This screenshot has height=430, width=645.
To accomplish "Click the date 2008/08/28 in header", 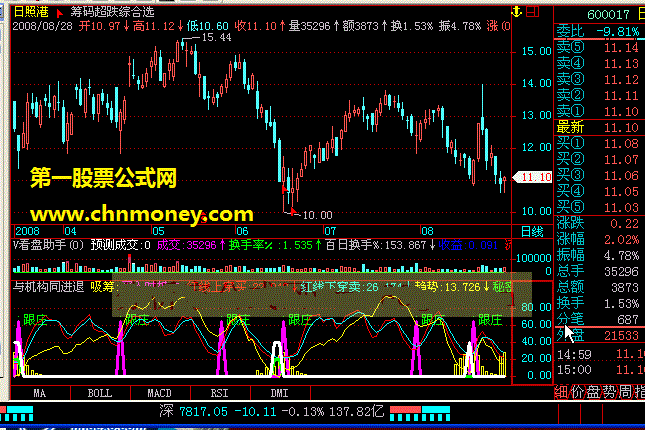I will [42, 26].
